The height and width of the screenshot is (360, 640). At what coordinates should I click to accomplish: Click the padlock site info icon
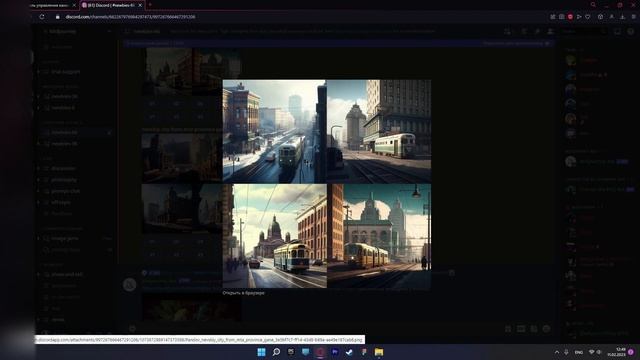click(x=58, y=17)
